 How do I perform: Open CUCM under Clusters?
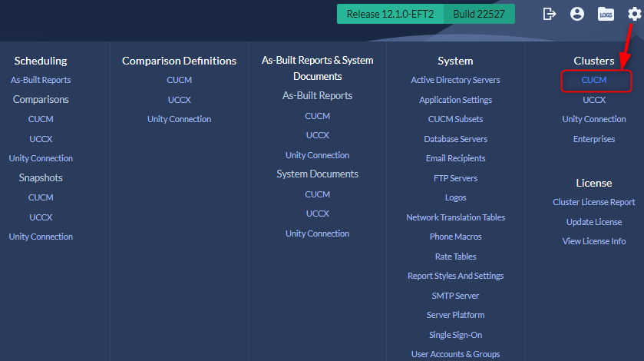(x=594, y=80)
